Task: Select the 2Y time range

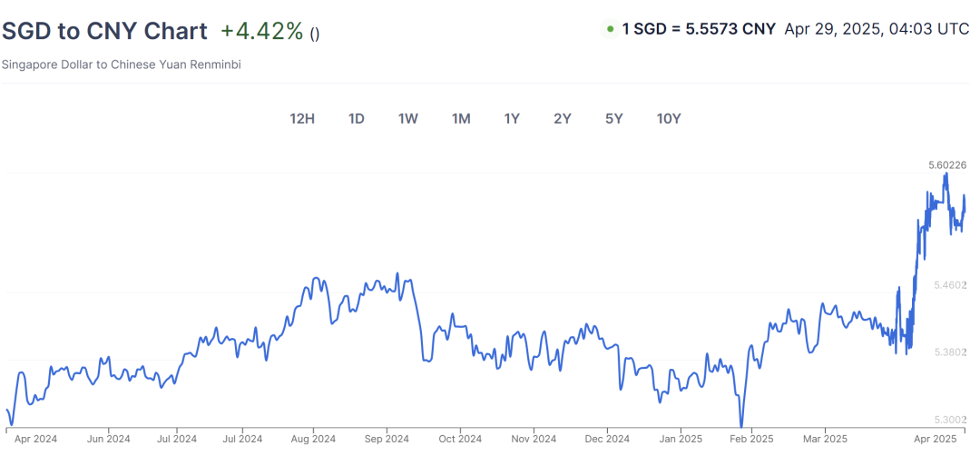Action: [x=563, y=119]
